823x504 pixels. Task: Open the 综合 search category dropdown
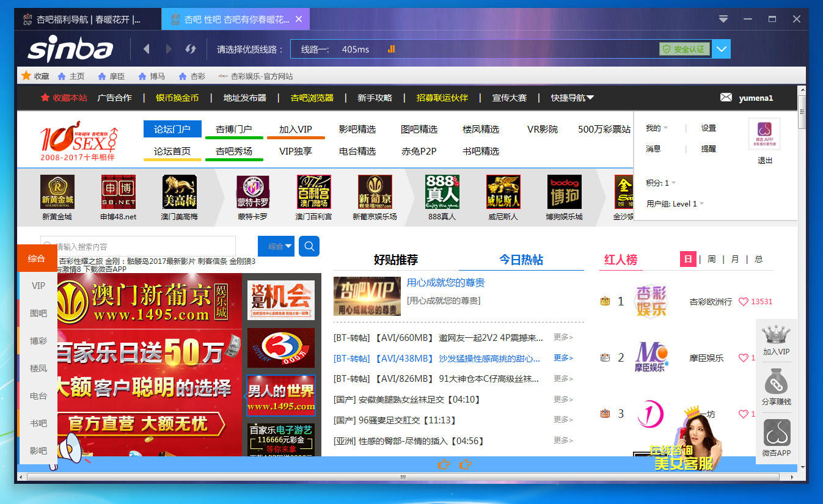pyautogui.click(x=276, y=246)
